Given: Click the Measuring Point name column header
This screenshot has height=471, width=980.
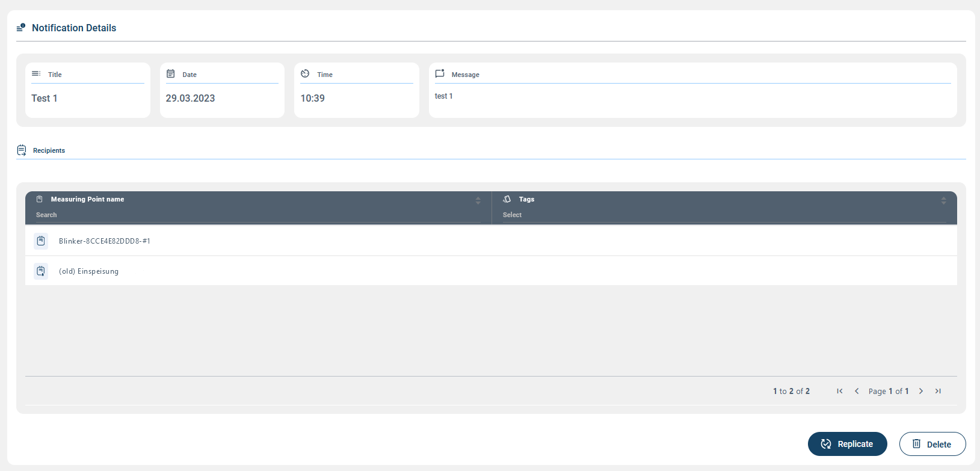Looking at the screenshot, I should click(87, 199).
